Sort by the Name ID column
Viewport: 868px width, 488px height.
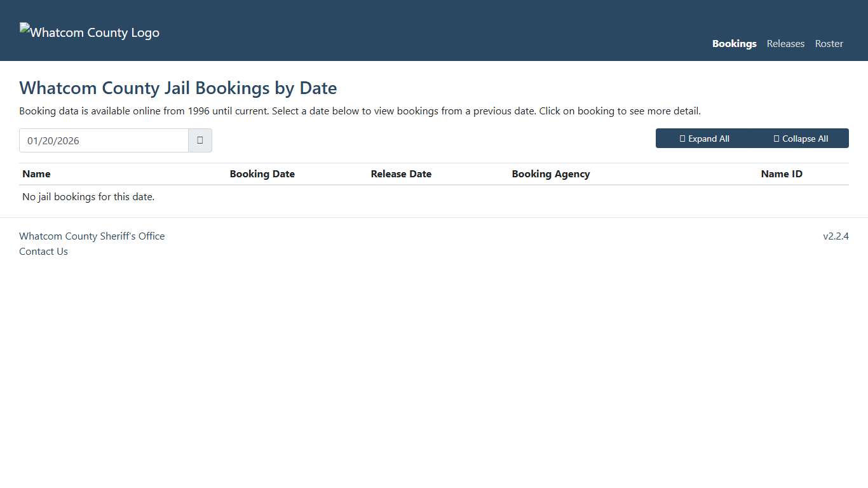coord(782,173)
